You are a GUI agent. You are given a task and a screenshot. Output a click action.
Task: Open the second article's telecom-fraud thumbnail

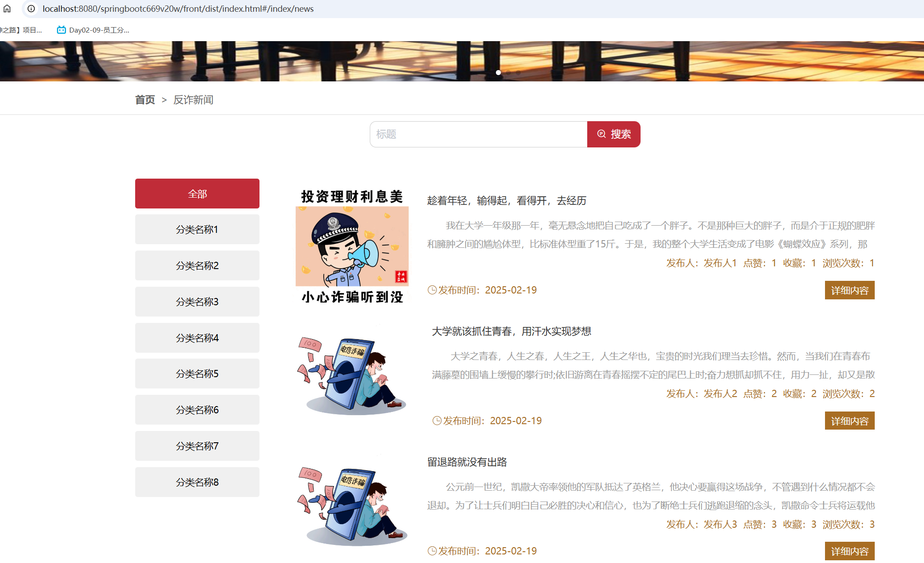coord(352,376)
